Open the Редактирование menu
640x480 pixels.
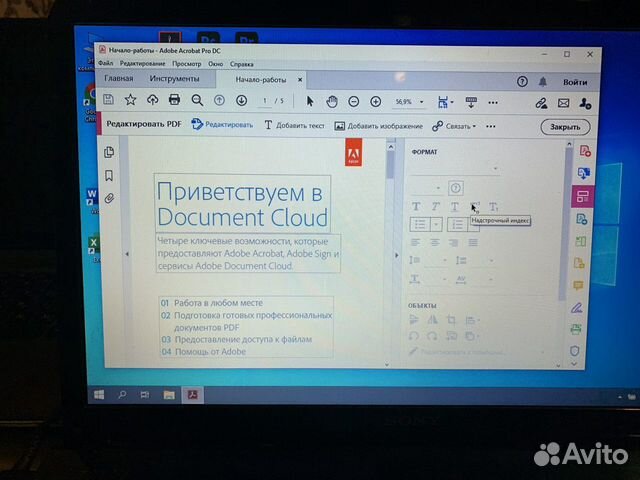pos(142,64)
